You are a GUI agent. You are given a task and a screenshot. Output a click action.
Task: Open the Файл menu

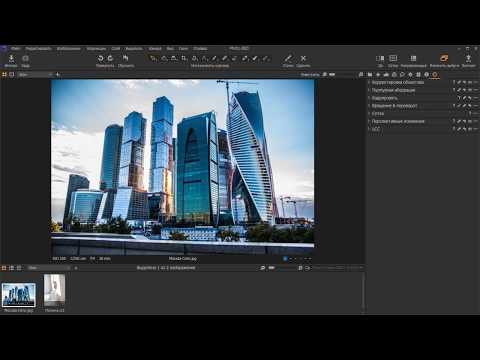[x=15, y=49]
